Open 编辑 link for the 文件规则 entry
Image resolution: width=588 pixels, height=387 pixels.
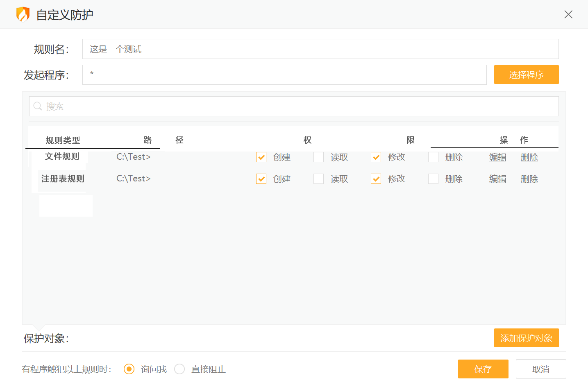pos(497,157)
